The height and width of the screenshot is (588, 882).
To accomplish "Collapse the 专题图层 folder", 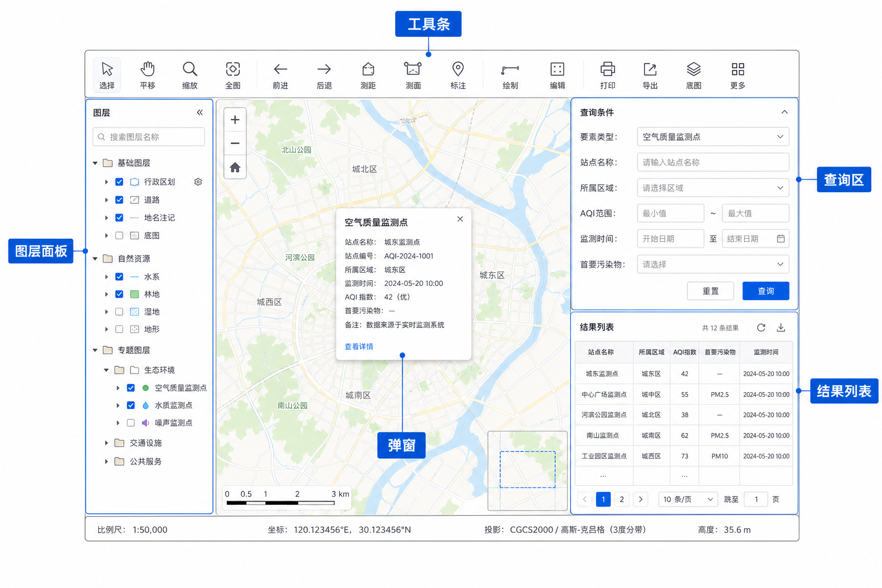I will coord(95,350).
